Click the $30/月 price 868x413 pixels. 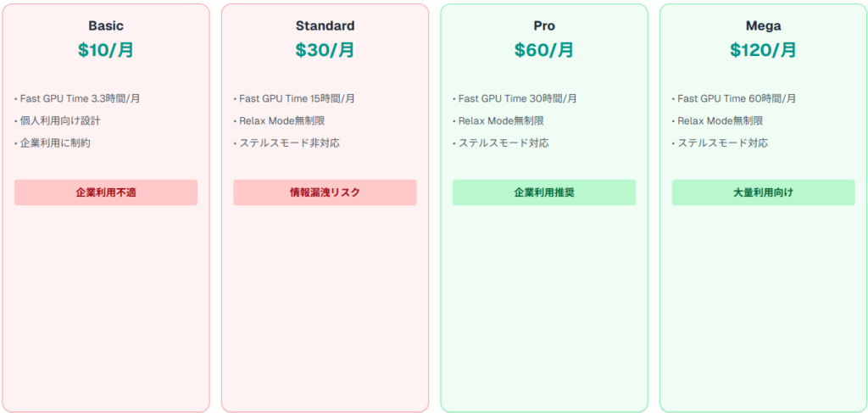[325, 50]
